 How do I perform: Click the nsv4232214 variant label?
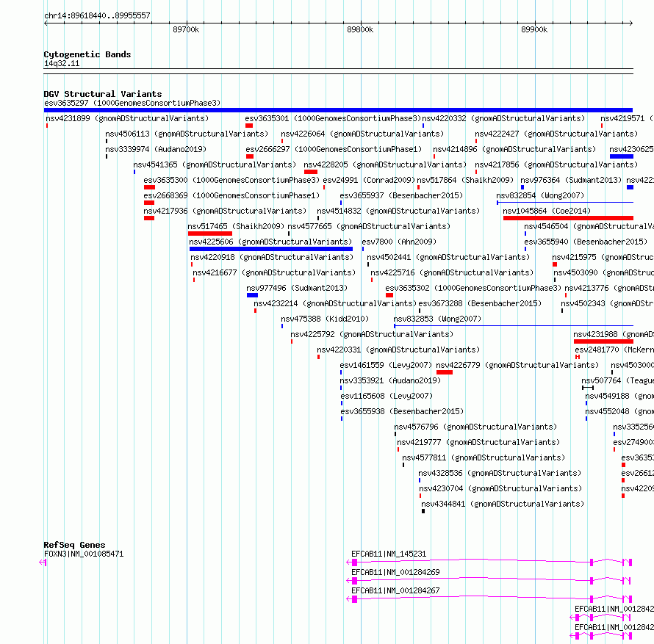tap(335, 303)
